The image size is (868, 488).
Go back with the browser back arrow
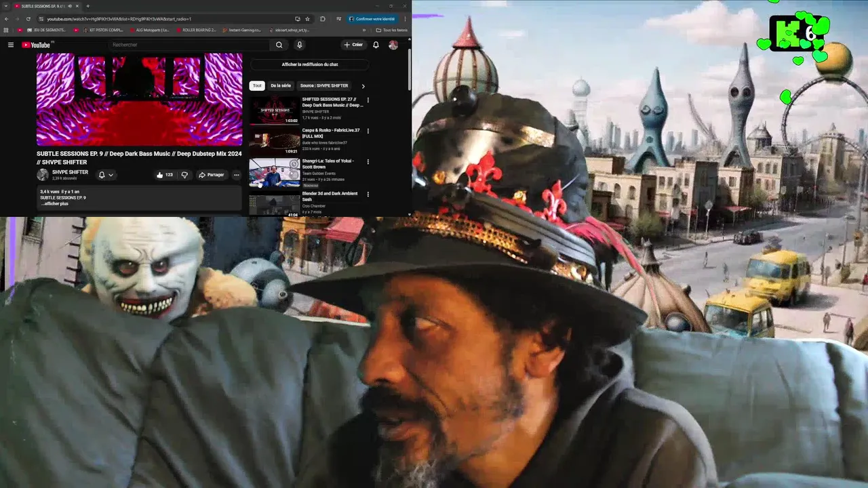[x=7, y=19]
